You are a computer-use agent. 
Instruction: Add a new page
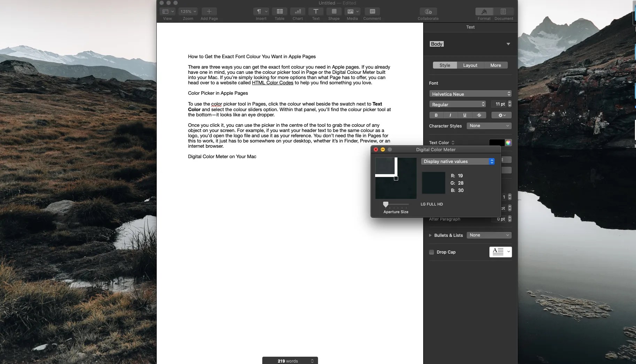(x=209, y=11)
